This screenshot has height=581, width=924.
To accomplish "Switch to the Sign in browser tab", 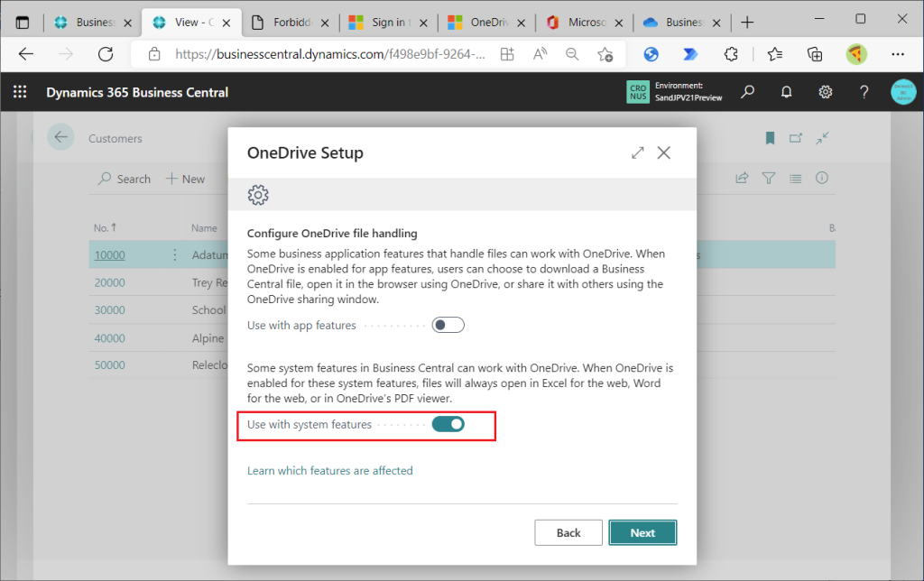I will coord(388,23).
